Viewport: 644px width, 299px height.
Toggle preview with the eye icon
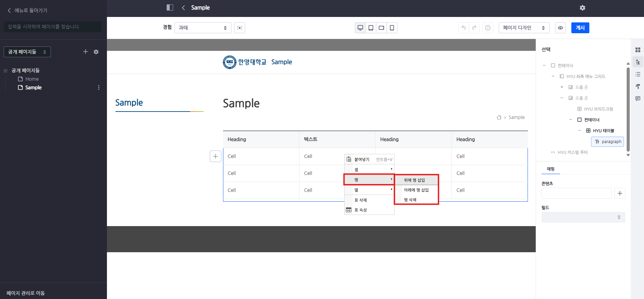(x=560, y=28)
